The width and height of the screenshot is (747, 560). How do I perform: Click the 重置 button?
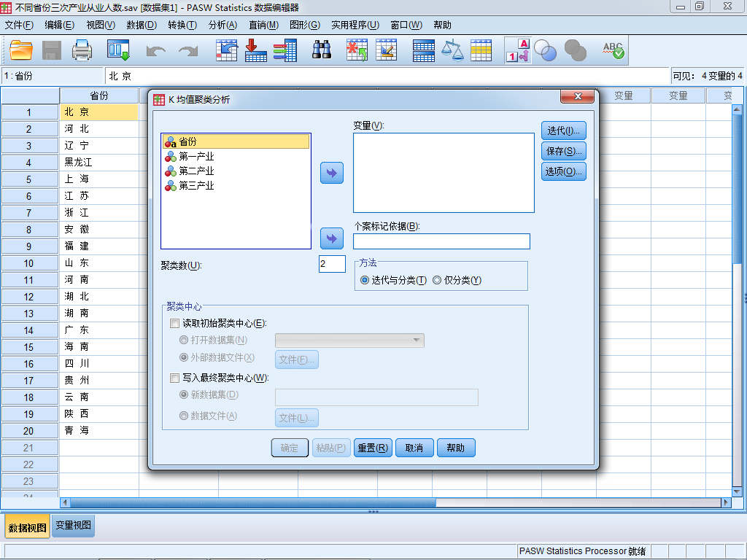click(x=373, y=448)
